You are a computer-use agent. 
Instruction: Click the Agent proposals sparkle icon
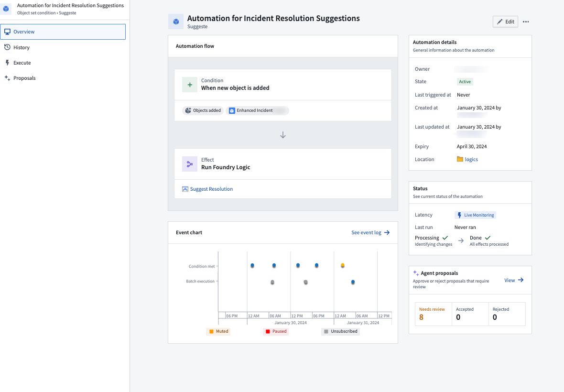[416, 273]
